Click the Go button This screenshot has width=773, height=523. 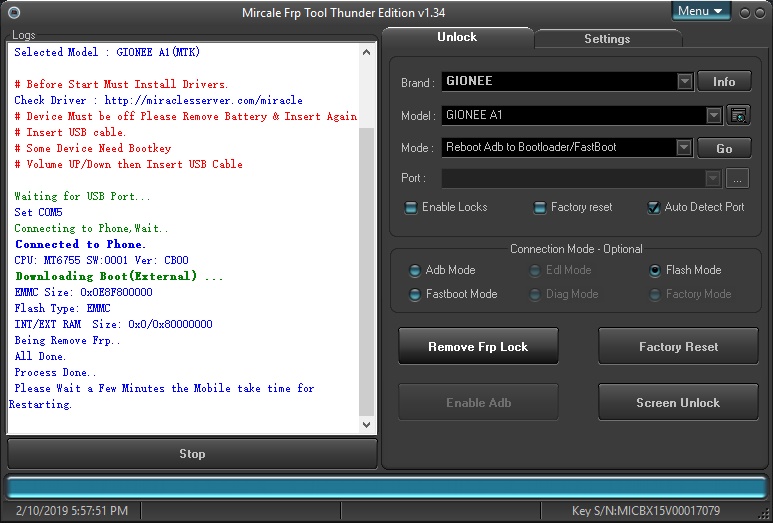(x=724, y=148)
